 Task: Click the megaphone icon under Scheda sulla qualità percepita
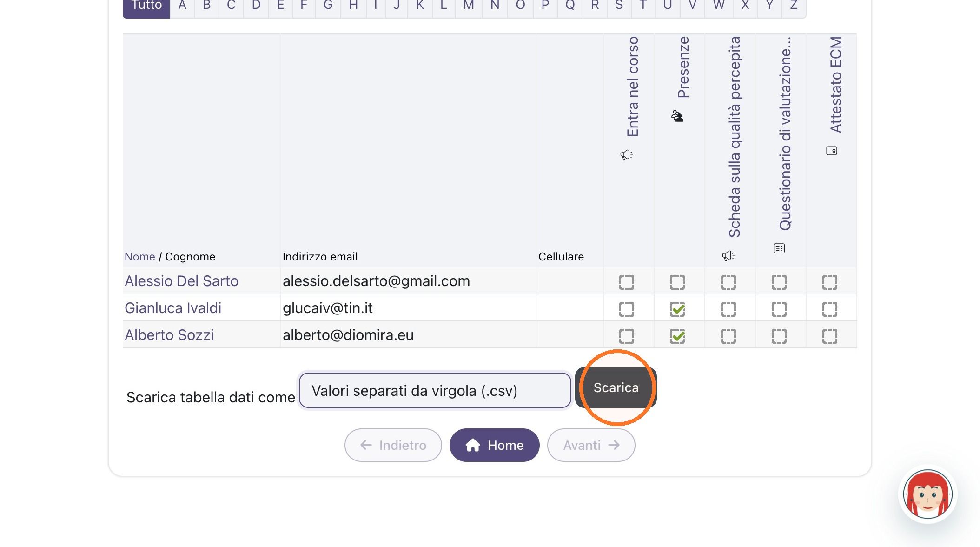point(728,256)
